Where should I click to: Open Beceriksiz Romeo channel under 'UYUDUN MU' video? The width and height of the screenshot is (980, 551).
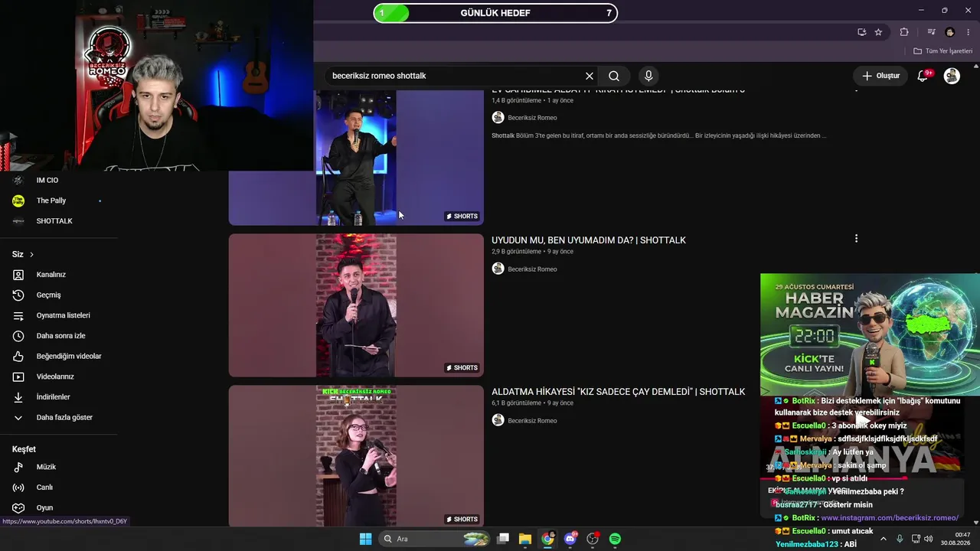tap(532, 269)
